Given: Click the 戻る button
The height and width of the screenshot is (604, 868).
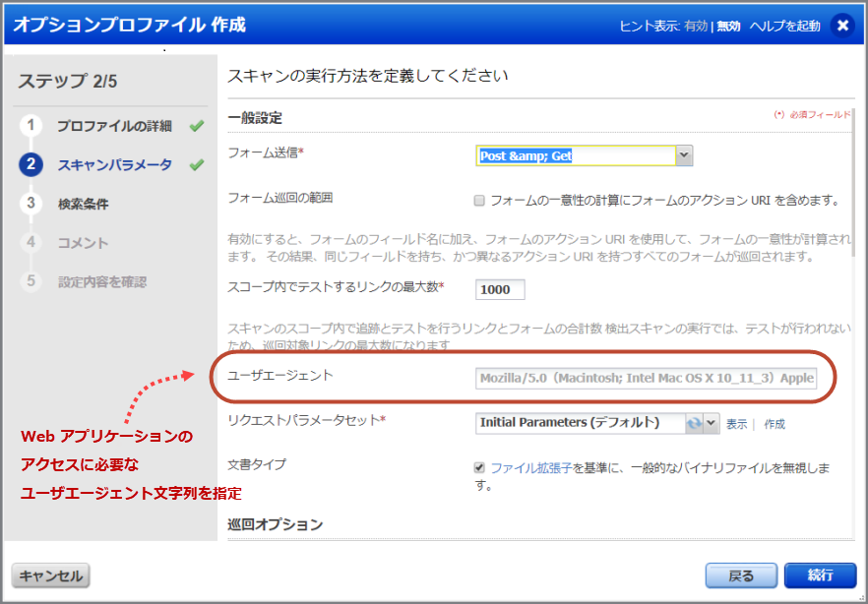Looking at the screenshot, I should (741, 575).
